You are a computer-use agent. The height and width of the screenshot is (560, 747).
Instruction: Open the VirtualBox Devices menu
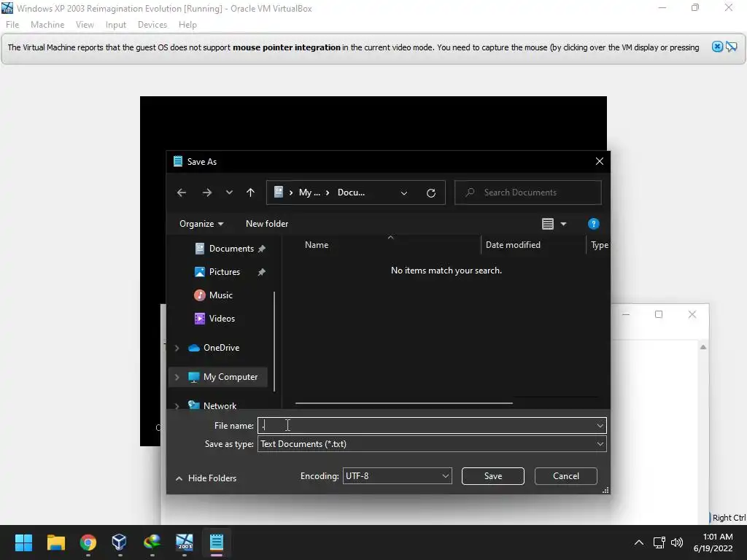[x=152, y=24]
